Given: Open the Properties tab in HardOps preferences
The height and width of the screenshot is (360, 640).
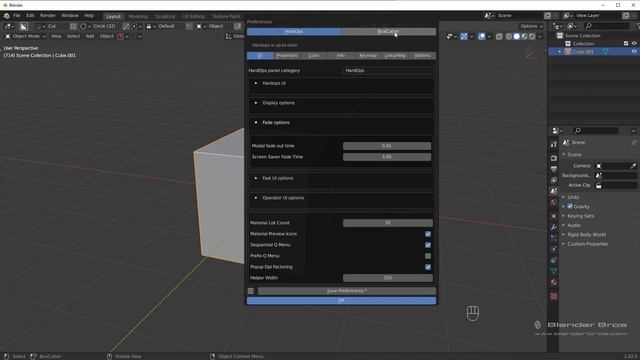Looking at the screenshot, I should coord(287,56).
